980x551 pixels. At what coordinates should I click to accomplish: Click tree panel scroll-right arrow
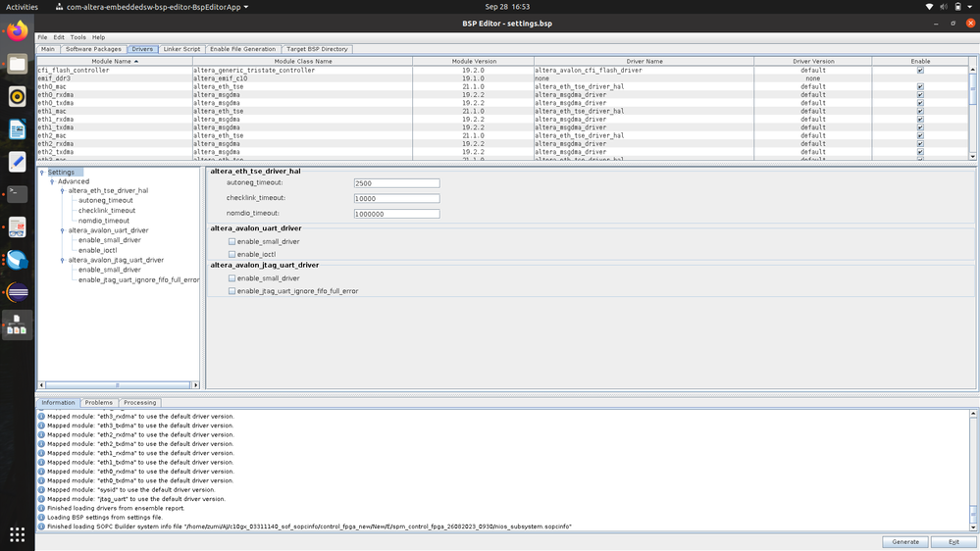(195, 385)
